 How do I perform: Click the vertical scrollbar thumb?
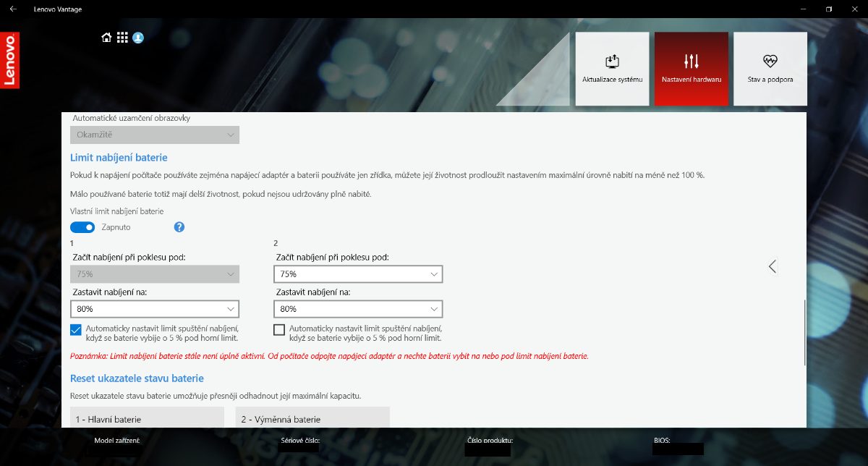pyautogui.click(x=804, y=332)
